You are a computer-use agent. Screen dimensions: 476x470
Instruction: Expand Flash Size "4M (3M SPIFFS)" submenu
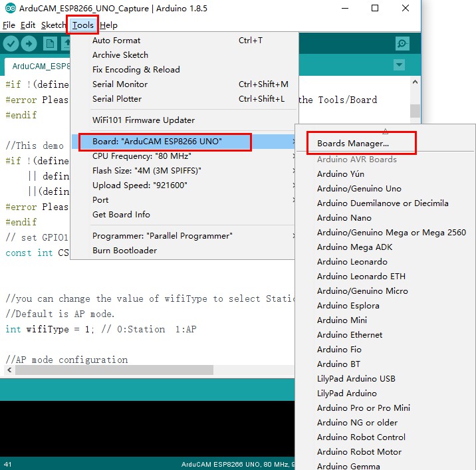click(x=183, y=171)
